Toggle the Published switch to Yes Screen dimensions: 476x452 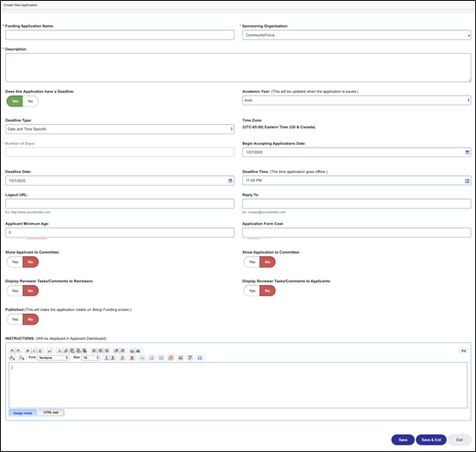point(15,319)
